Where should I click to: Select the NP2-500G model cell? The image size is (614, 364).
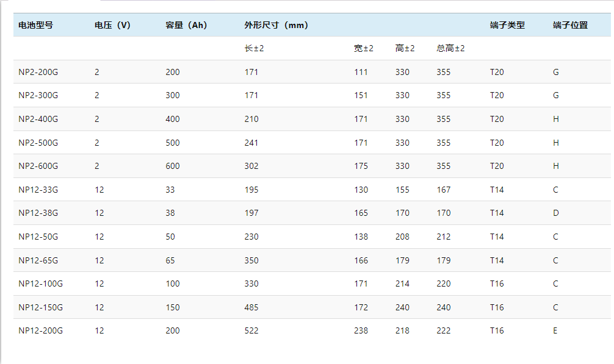38,143
